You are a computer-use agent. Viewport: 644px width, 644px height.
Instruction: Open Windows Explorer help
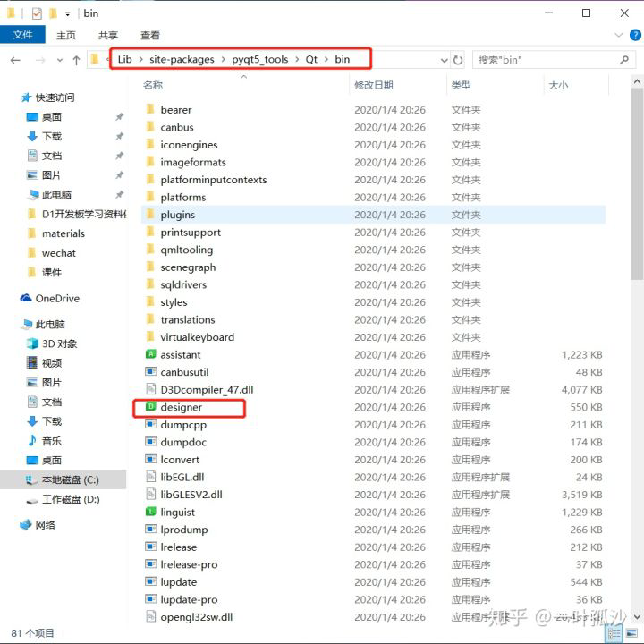(635, 35)
